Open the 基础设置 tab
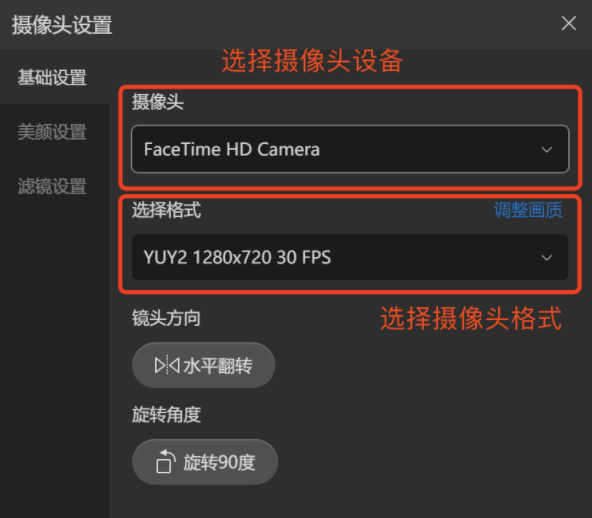This screenshot has width=592, height=518. [x=52, y=77]
